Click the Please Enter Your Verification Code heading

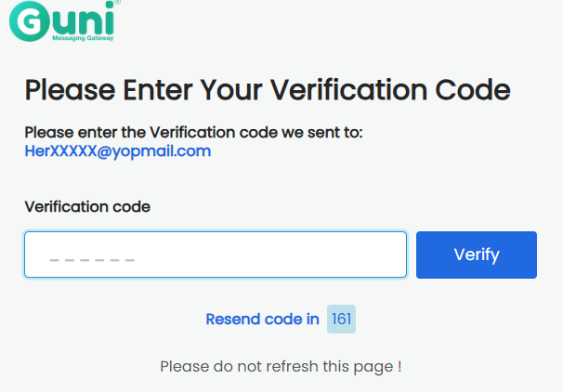268,90
